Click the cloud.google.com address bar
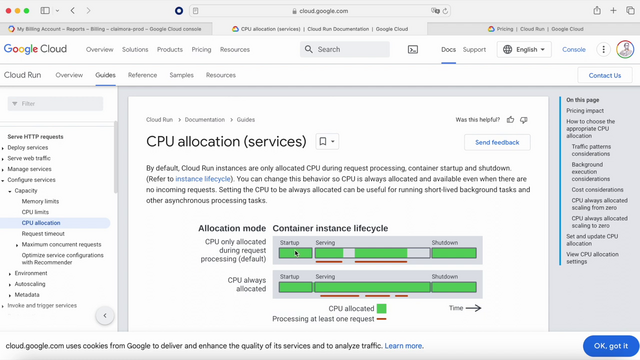The image size is (640, 360). click(320, 11)
